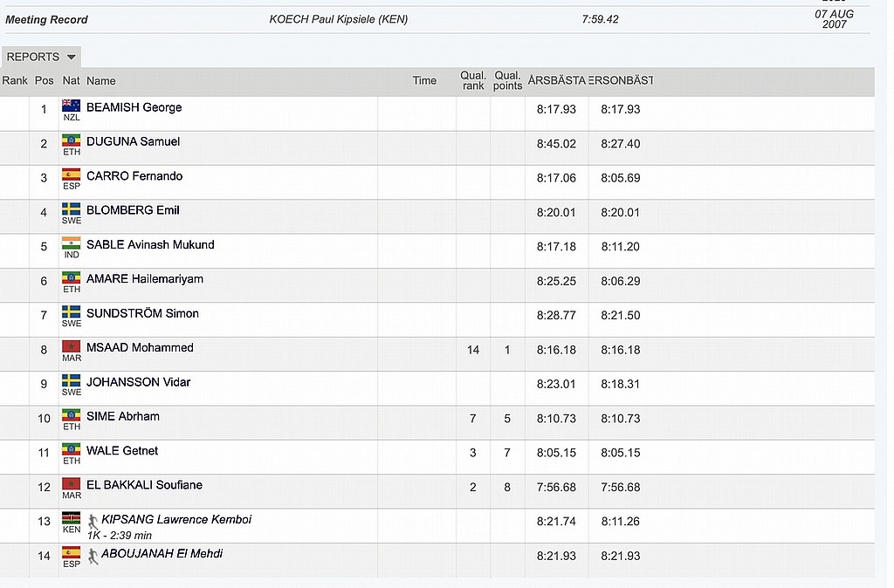This screenshot has height=588, width=894.
Task: Open athlete CARRO Fernando
Action: click(134, 176)
